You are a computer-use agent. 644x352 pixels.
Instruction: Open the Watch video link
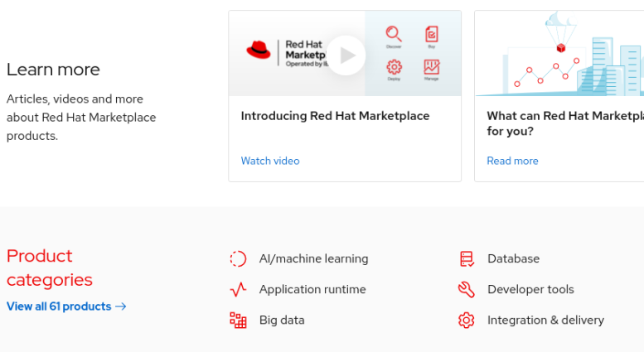[270, 161]
